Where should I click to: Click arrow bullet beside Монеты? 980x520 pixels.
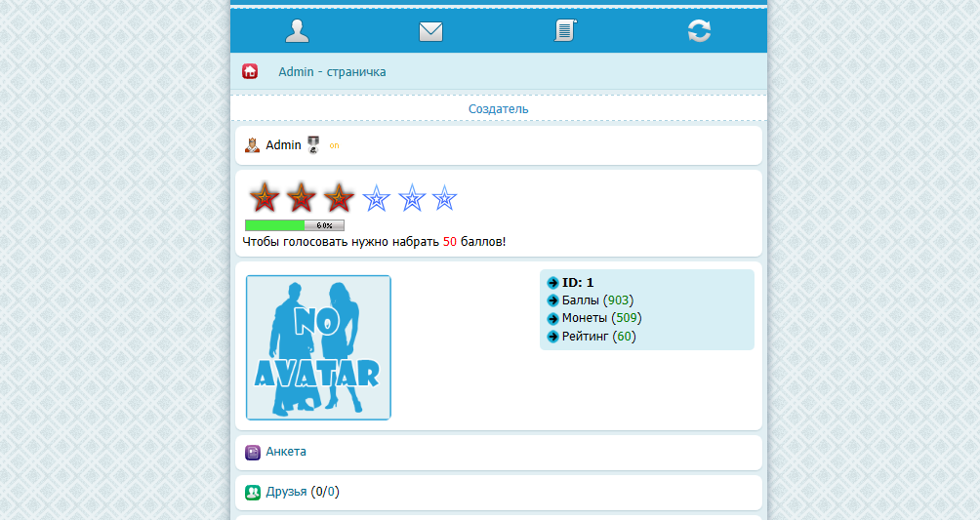click(x=552, y=319)
